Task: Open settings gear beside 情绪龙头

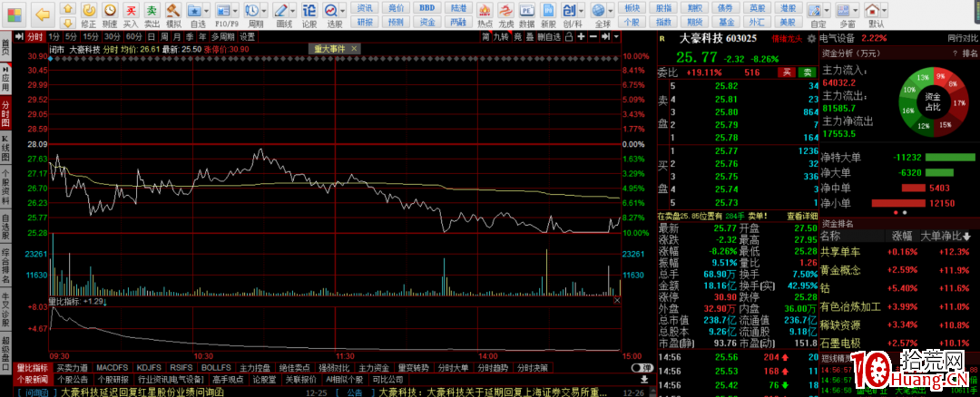Action: [x=812, y=39]
